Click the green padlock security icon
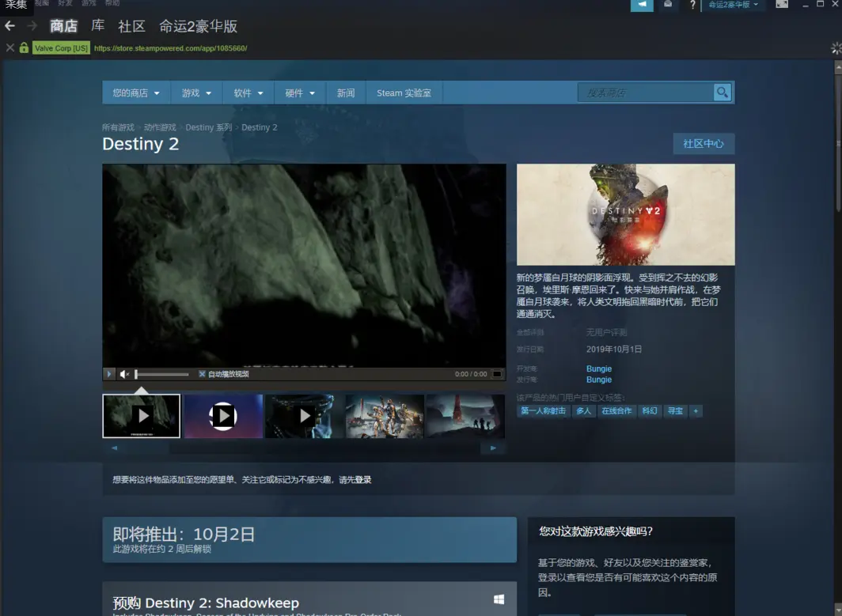Viewport: 842px width, 616px height. point(24,47)
